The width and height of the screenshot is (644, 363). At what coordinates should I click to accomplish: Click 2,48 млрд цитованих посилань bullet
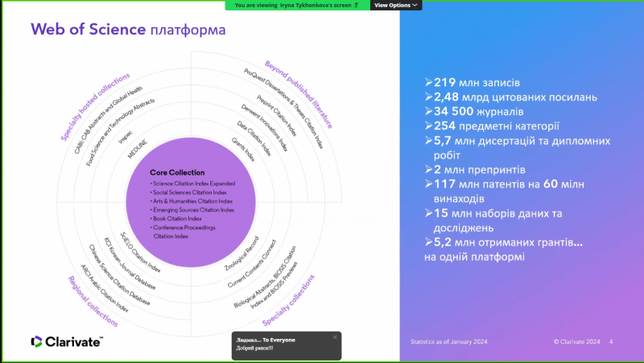[x=511, y=97]
